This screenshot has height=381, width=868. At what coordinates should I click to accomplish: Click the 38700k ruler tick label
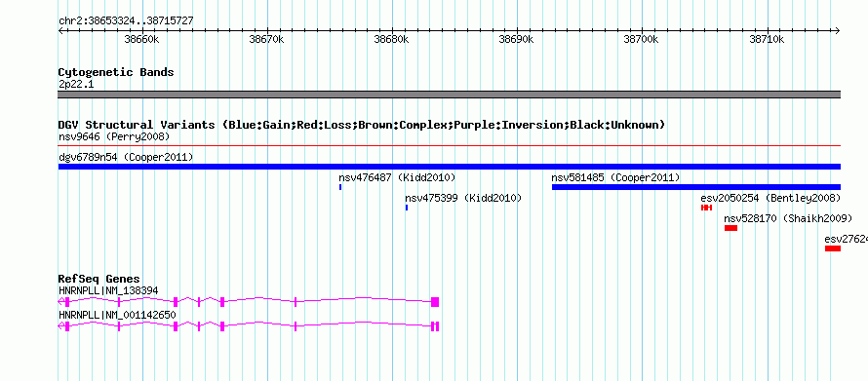(x=642, y=40)
